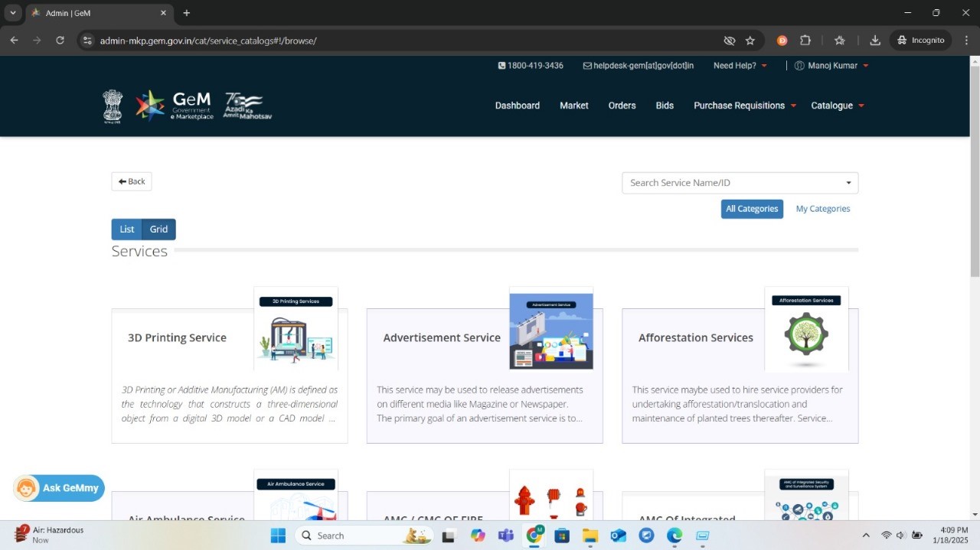980x550 pixels.
Task: Open the Advertisement Service card title
Action: coord(442,337)
